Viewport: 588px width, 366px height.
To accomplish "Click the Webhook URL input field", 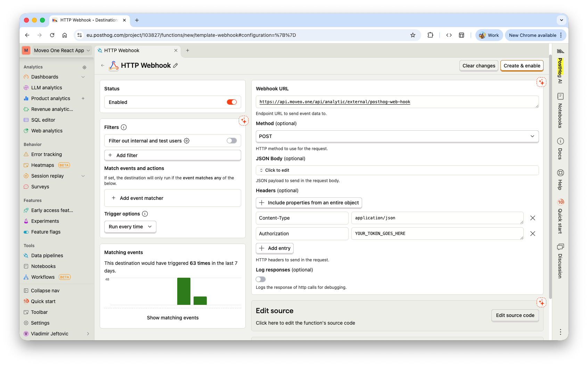I will 397,102.
